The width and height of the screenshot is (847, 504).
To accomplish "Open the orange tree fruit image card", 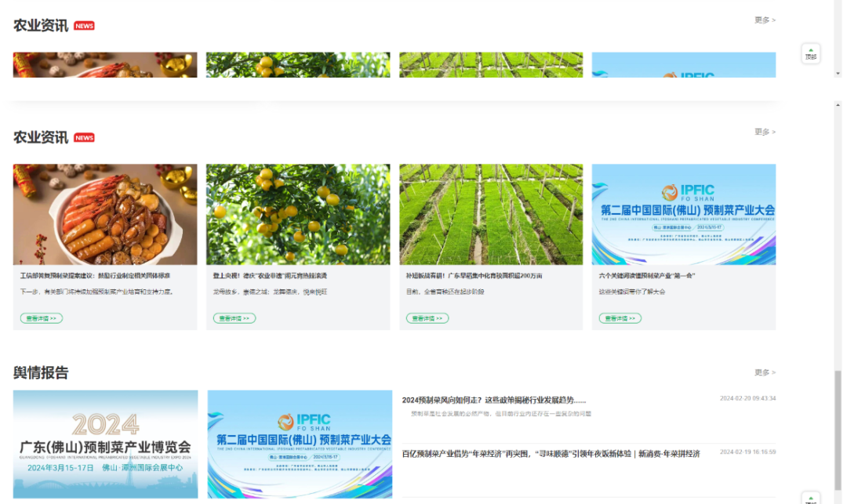I will (298, 214).
